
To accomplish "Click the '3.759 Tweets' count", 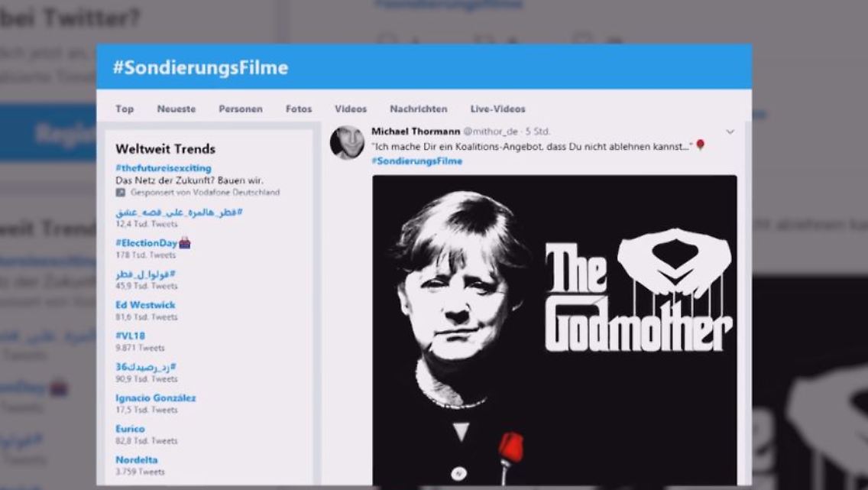I will pyautogui.click(x=140, y=472).
